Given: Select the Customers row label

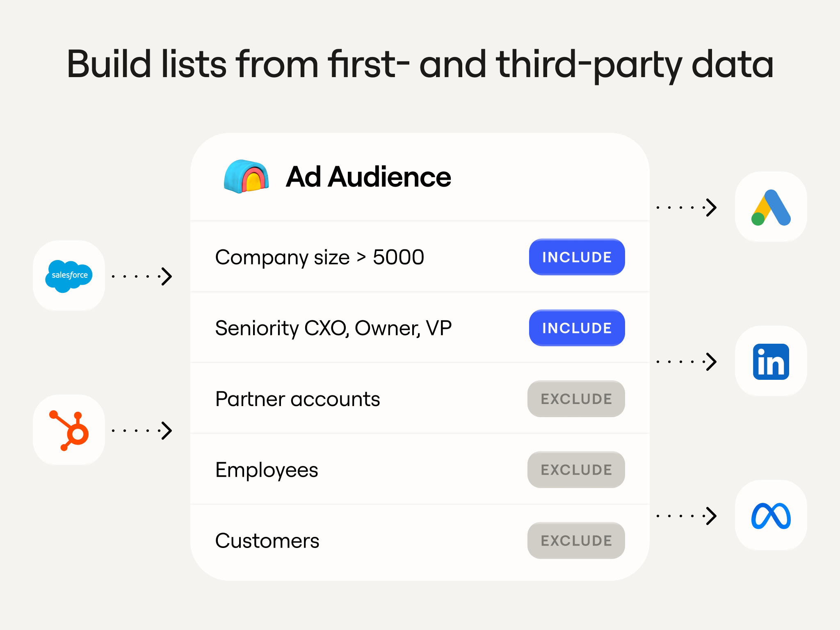Looking at the screenshot, I should (x=267, y=541).
